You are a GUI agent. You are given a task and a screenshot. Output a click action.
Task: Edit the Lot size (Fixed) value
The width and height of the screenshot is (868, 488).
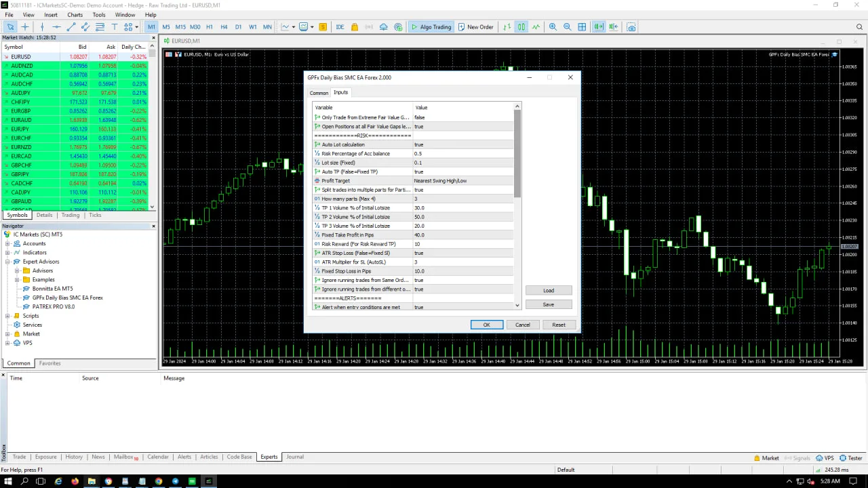tap(464, 163)
